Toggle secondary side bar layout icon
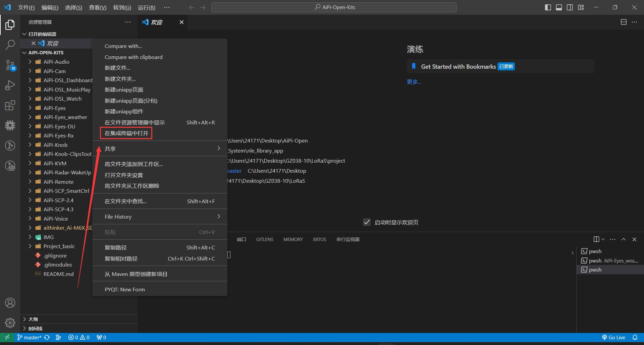The width and height of the screenshot is (644, 345). (570, 7)
